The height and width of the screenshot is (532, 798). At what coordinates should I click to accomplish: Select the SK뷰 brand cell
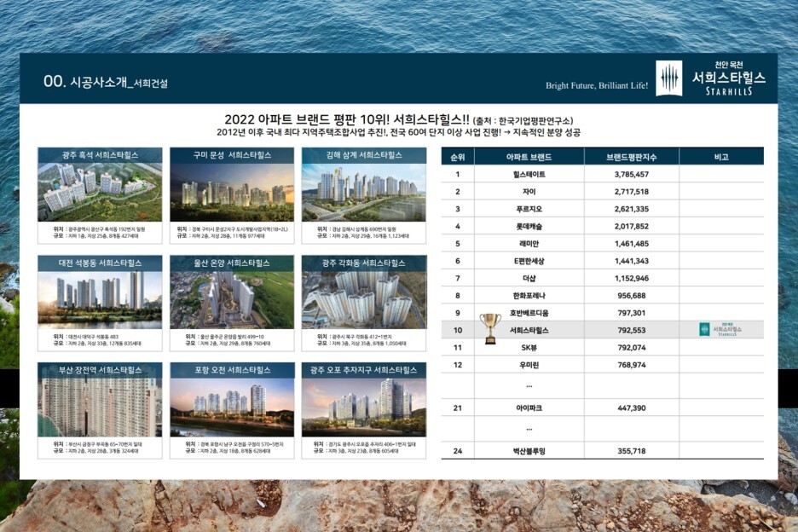[529, 347]
